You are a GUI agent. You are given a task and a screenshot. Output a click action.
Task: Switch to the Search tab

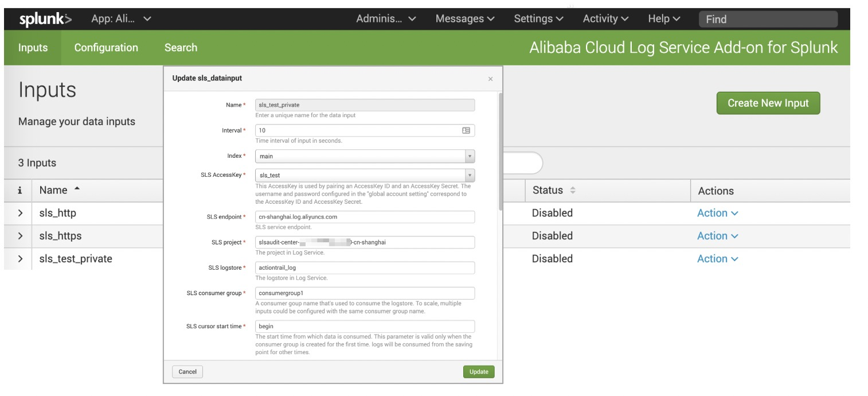point(181,48)
